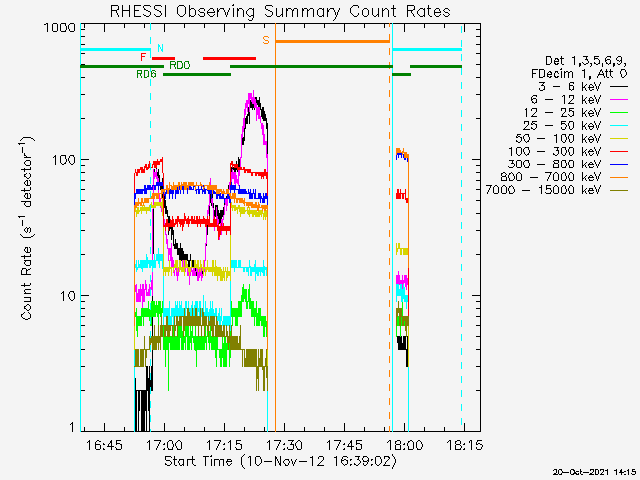This screenshot has height=480, width=640.
Task: Click the y-axis tick label '1'
Action: tap(72, 427)
